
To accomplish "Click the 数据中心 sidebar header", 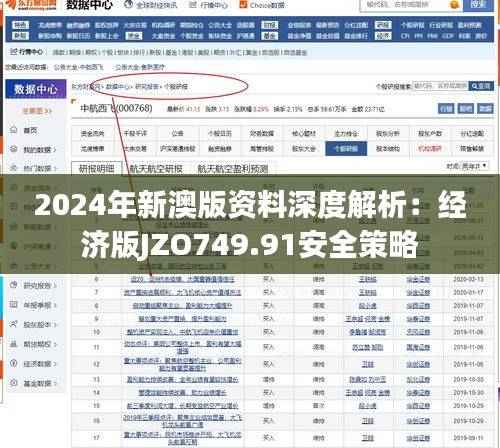I will [36, 89].
